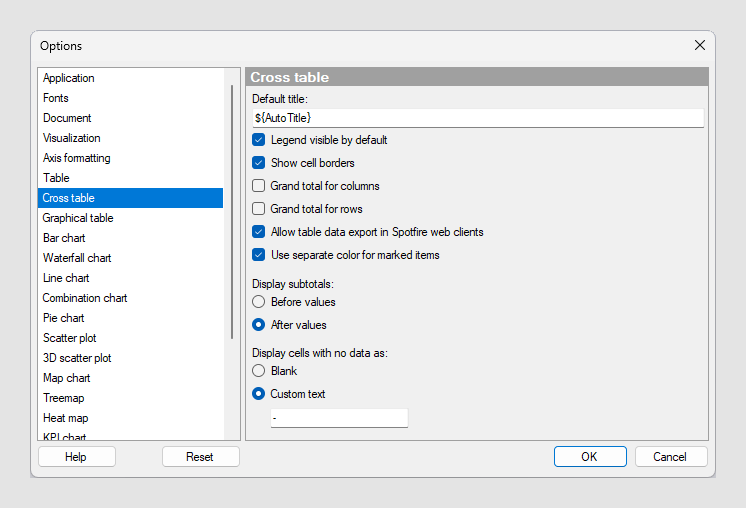Select Before values radio button

[258, 302]
